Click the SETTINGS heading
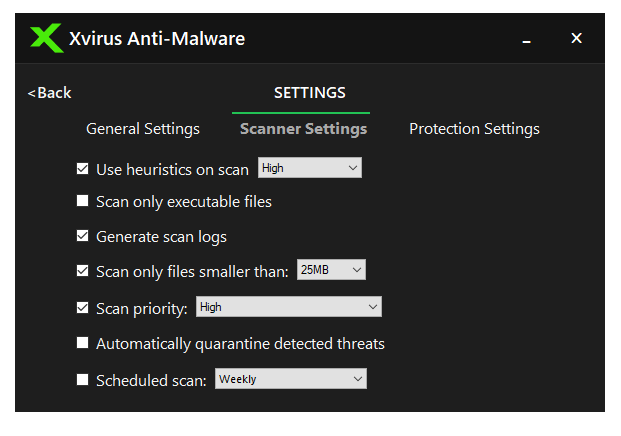This screenshot has width=621, height=436. point(310,93)
